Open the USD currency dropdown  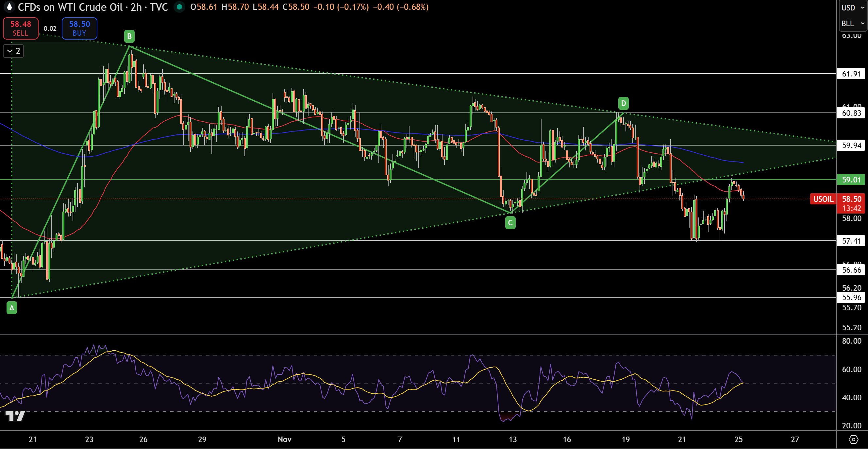click(852, 8)
